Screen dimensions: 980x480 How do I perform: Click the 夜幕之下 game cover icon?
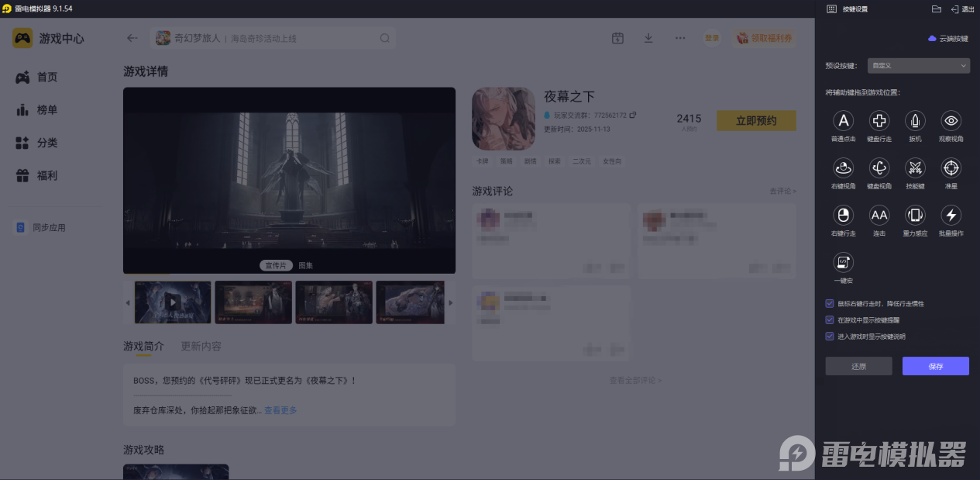click(x=504, y=118)
